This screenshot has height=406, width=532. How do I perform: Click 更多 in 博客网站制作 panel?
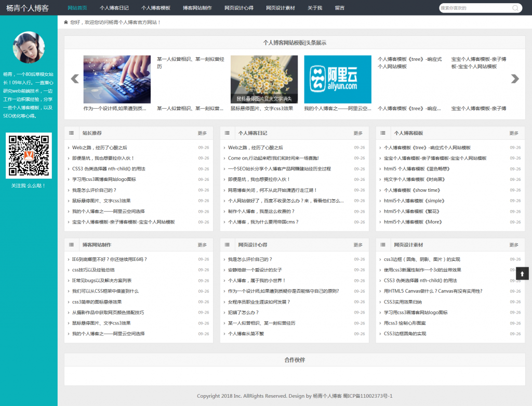(x=202, y=245)
